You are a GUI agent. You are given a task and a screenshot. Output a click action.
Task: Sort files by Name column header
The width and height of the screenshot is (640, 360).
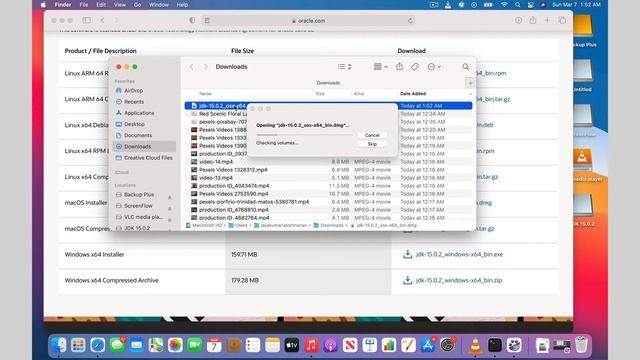tap(205, 94)
